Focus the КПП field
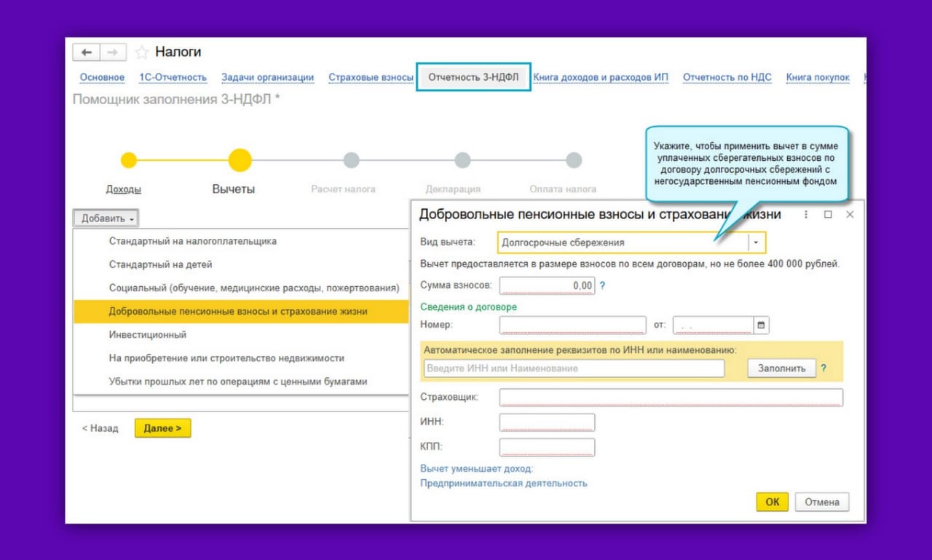 coord(547,447)
